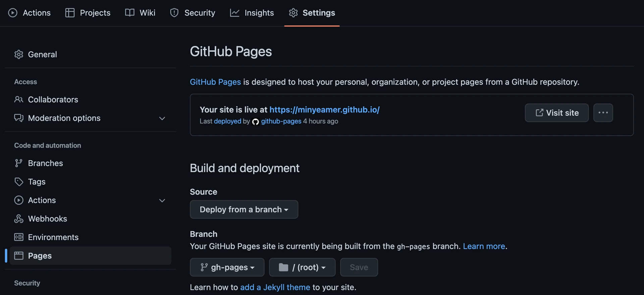
Task: Click the GitHub octocat icon beside github-pages
Action: click(x=255, y=122)
